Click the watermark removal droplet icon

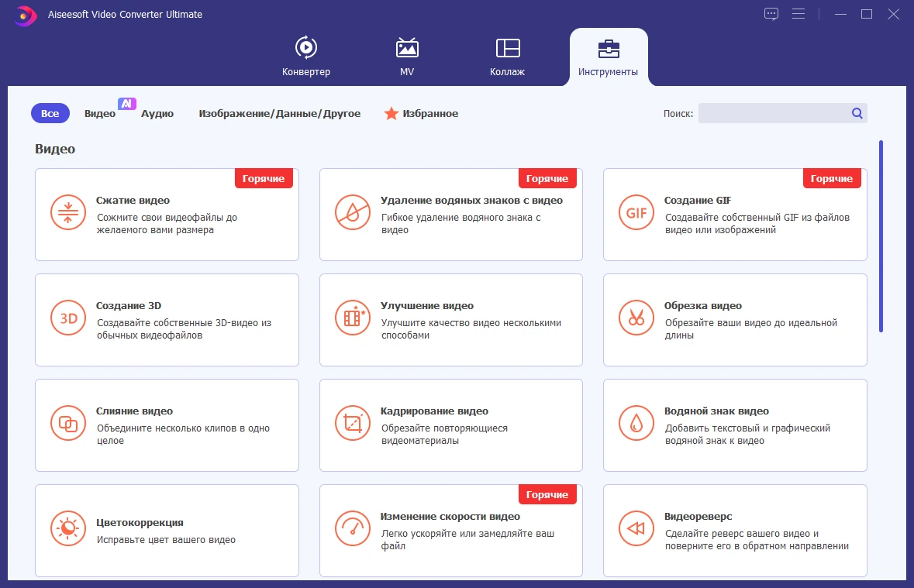click(x=353, y=212)
